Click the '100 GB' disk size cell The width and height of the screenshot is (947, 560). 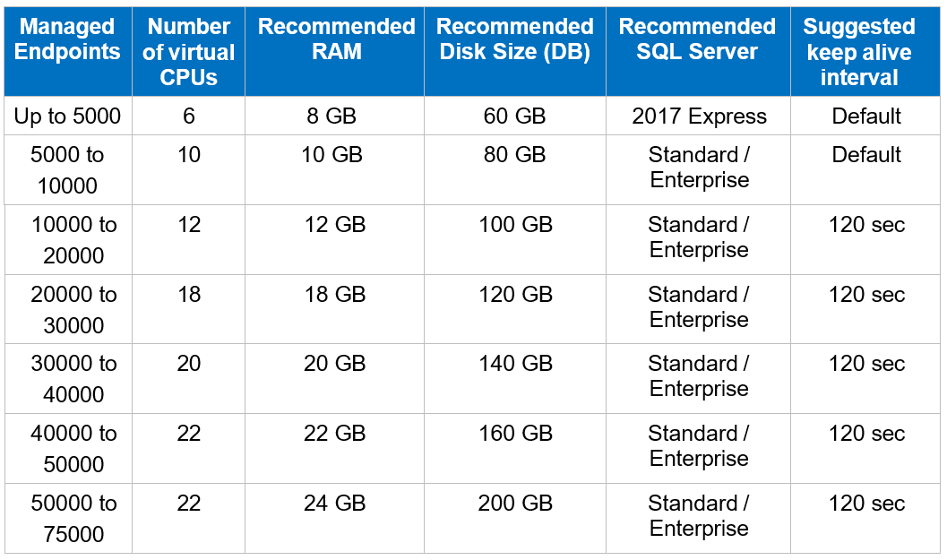point(515,225)
